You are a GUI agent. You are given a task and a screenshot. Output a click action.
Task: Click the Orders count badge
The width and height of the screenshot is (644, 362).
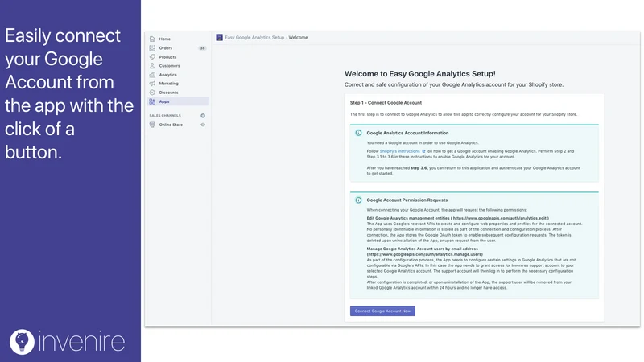click(203, 48)
